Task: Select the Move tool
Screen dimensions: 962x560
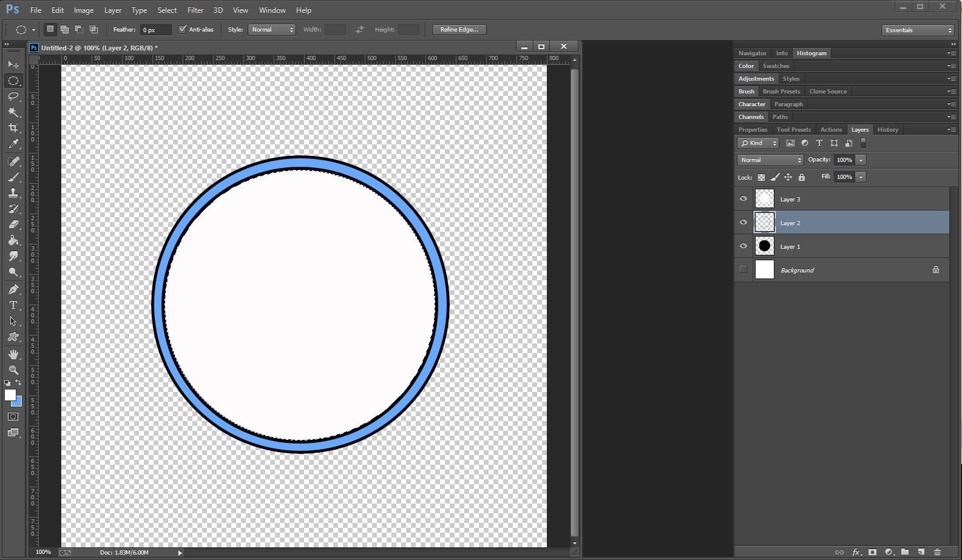Action: coord(13,64)
